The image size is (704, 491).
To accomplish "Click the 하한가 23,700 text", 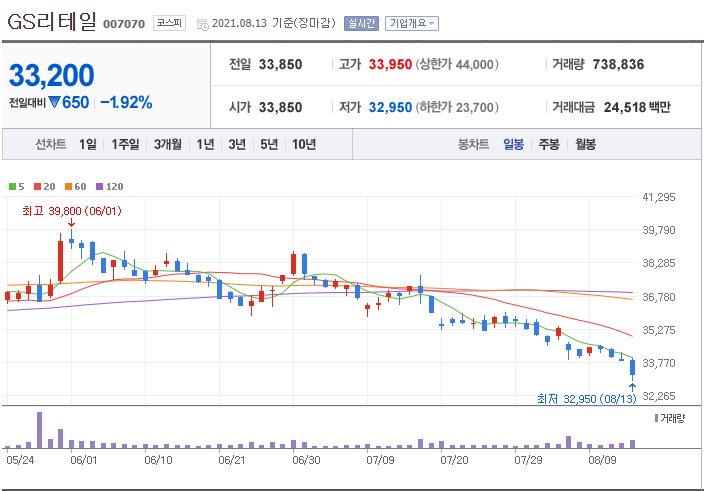I will point(457,107).
